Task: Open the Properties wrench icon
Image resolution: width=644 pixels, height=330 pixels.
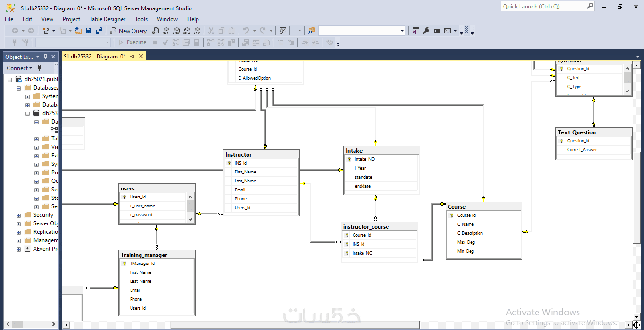Action: coord(426,31)
